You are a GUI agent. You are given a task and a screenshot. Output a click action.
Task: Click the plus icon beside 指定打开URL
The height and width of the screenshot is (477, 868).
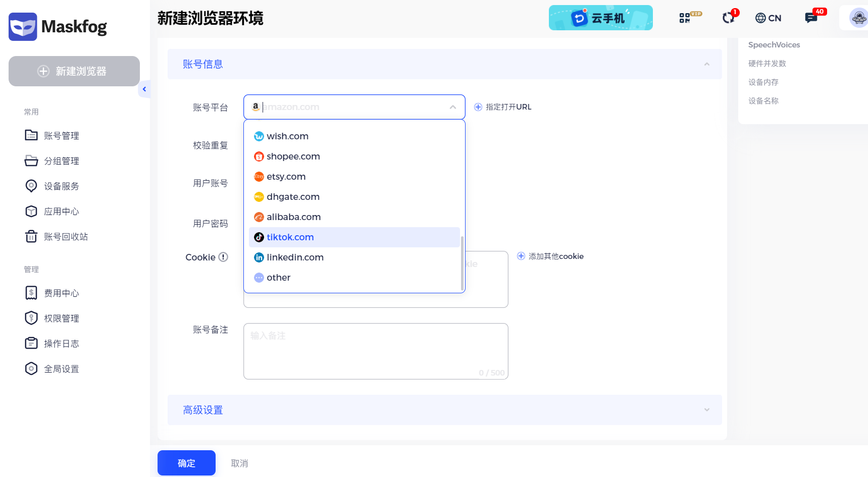(478, 107)
